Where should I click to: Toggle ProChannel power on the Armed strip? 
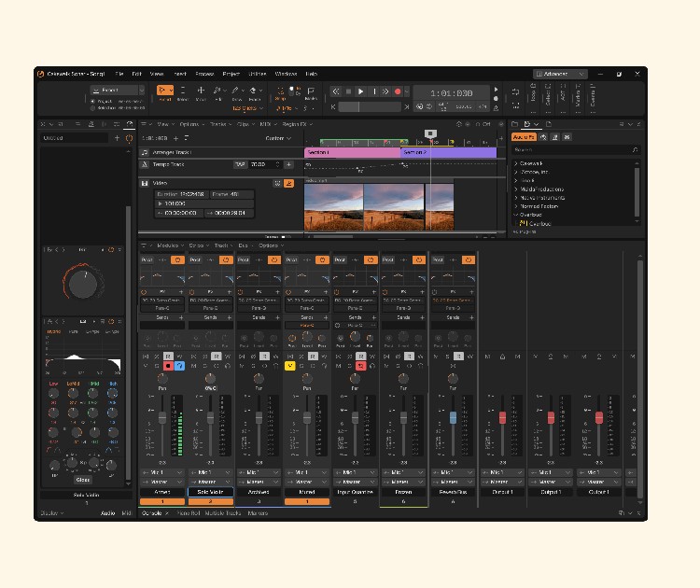[x=177, y=259]
